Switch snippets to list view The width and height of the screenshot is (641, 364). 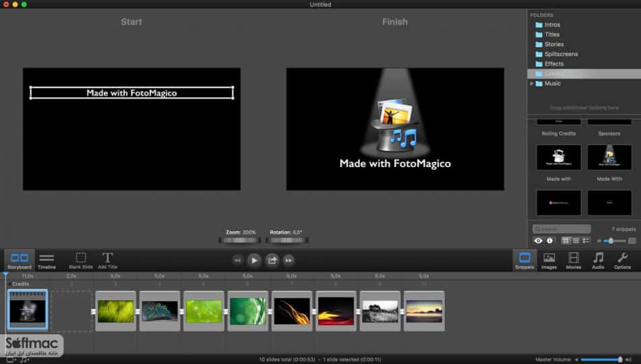(576, 241)
